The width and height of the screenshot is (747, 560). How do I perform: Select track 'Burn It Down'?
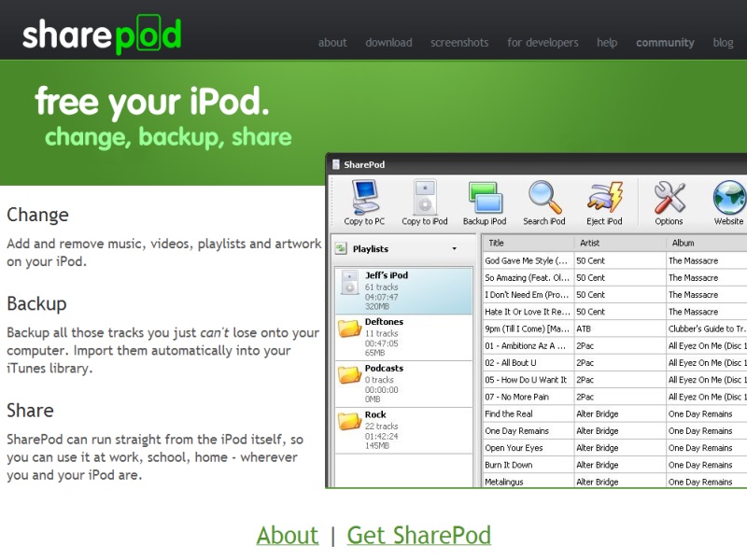point(508,465)
